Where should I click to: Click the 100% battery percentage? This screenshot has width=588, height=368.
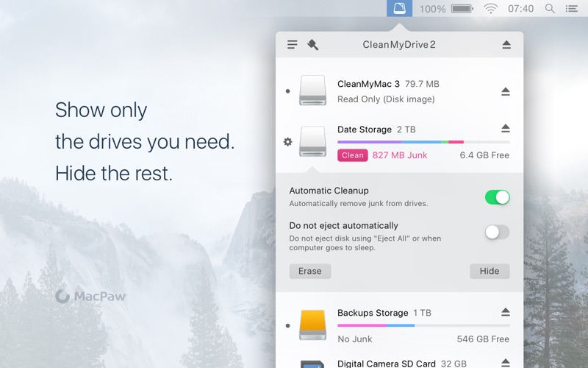(x=432, y=9)
